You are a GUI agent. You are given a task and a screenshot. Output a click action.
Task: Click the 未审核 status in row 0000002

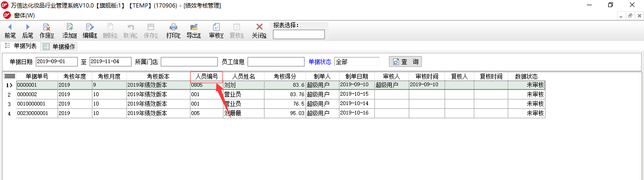coord(527,94)
